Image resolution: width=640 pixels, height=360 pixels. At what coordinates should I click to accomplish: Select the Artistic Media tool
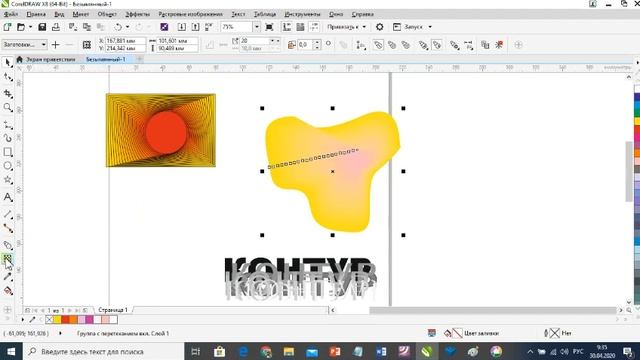click(8, 138)
